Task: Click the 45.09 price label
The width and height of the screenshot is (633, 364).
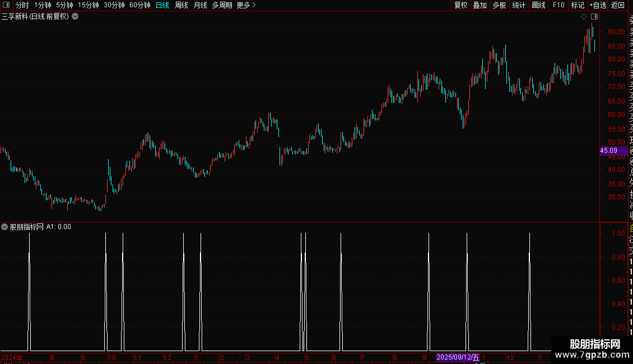Action: (x=613, y=151)
